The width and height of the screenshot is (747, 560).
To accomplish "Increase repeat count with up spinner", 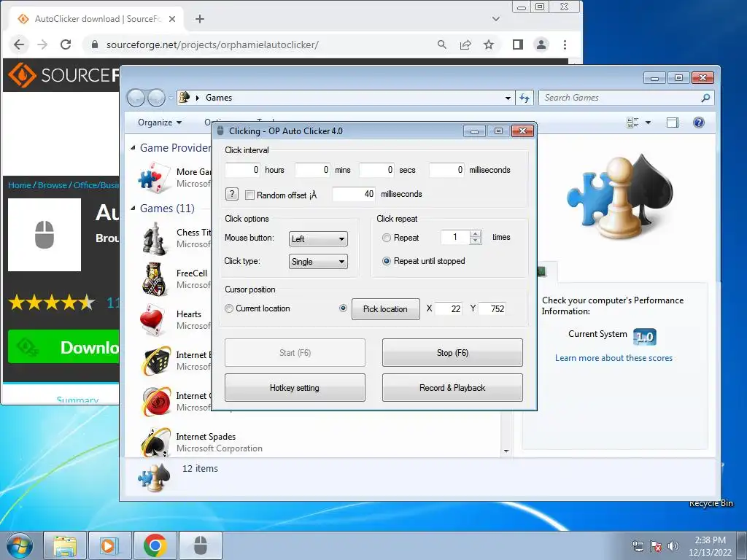I will (x=475, y=234).
